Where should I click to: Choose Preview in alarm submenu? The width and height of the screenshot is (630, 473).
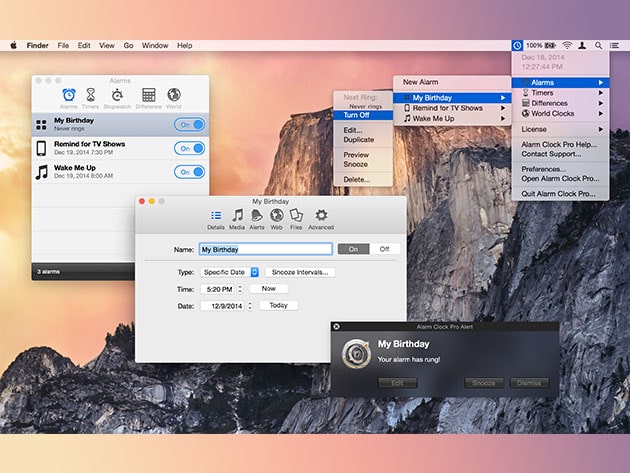coord(363,155)
